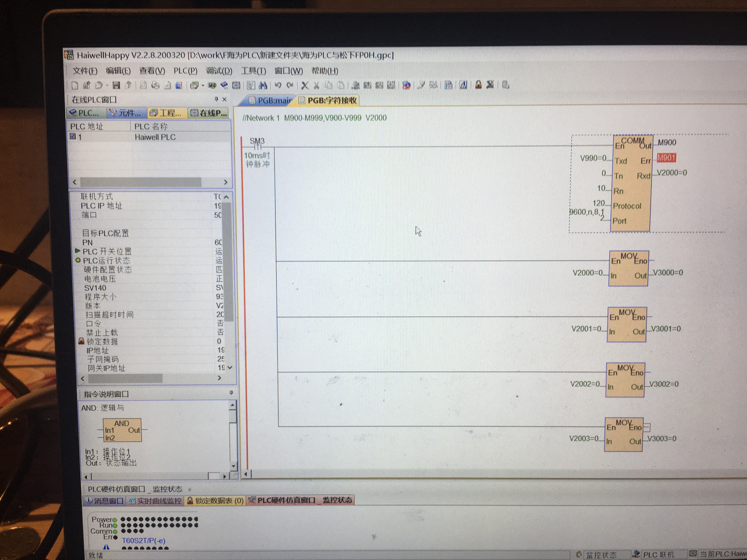This screenshot has height=560, width=747.
Task: Toggle pin on 在线PLC窗口 panel
Action: [x=216, y=99]
